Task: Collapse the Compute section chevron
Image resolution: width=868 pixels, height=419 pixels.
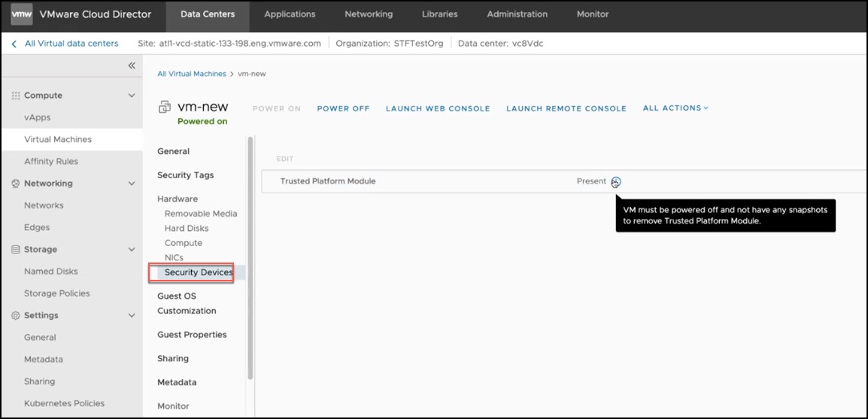Action: (x=132, y=96)
